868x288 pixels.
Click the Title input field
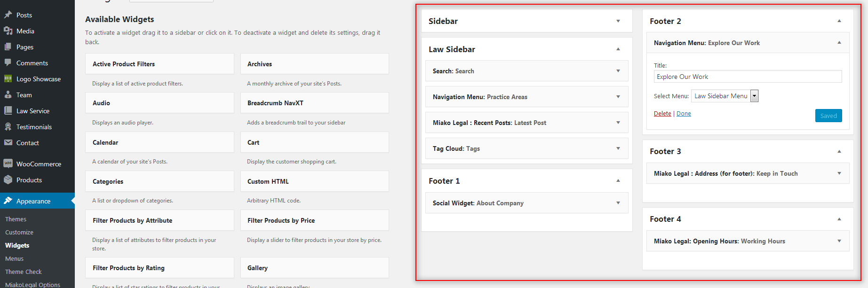tap(748, 77)
